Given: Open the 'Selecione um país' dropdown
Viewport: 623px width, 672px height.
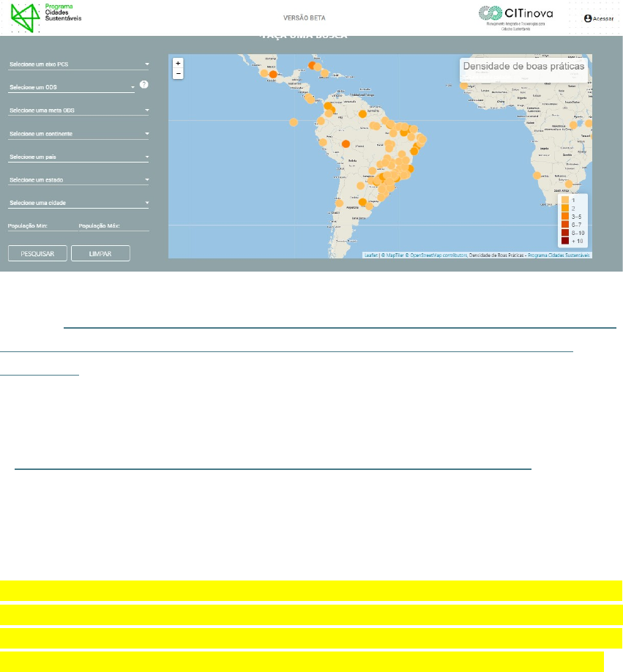Looking at the screenshot, I should click(x=78, y=157).
